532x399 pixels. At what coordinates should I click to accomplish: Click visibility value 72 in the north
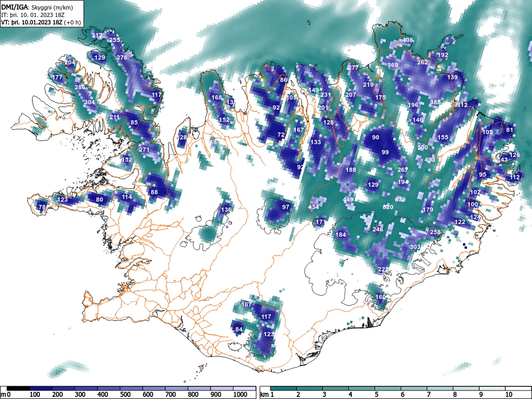tap(281, 135)
